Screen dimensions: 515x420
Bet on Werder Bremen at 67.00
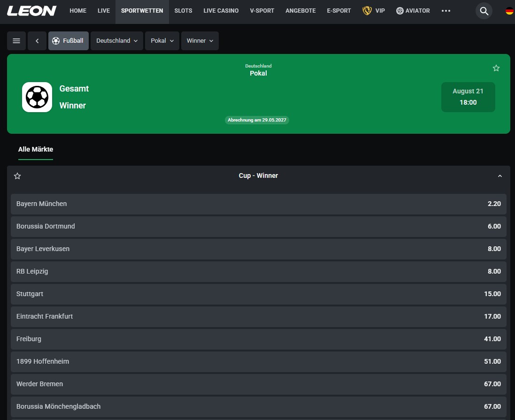[x=259, y=384]
